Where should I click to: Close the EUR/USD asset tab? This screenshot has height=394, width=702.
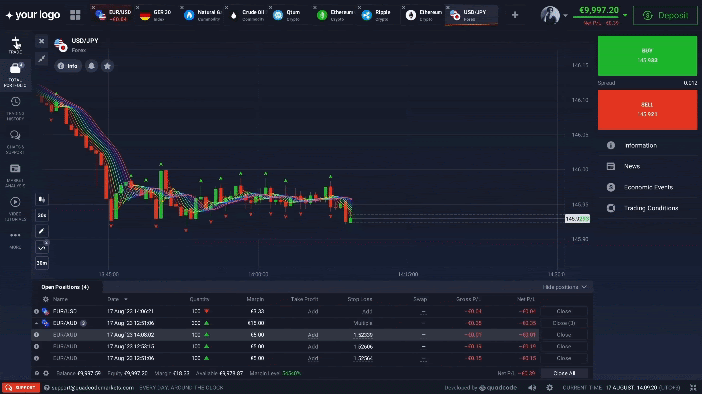[x=93, y=8]
